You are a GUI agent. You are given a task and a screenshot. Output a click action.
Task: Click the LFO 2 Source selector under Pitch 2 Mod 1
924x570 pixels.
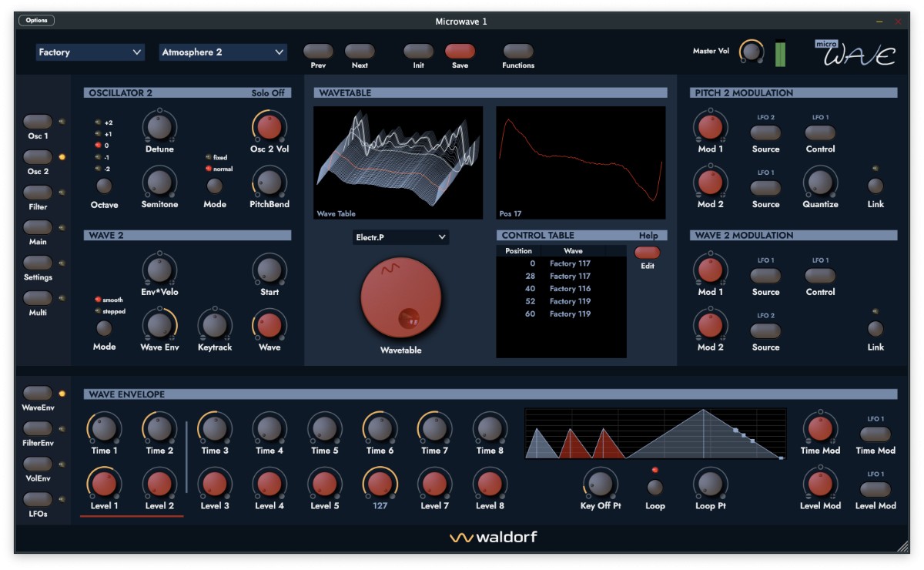click(765, 134)
